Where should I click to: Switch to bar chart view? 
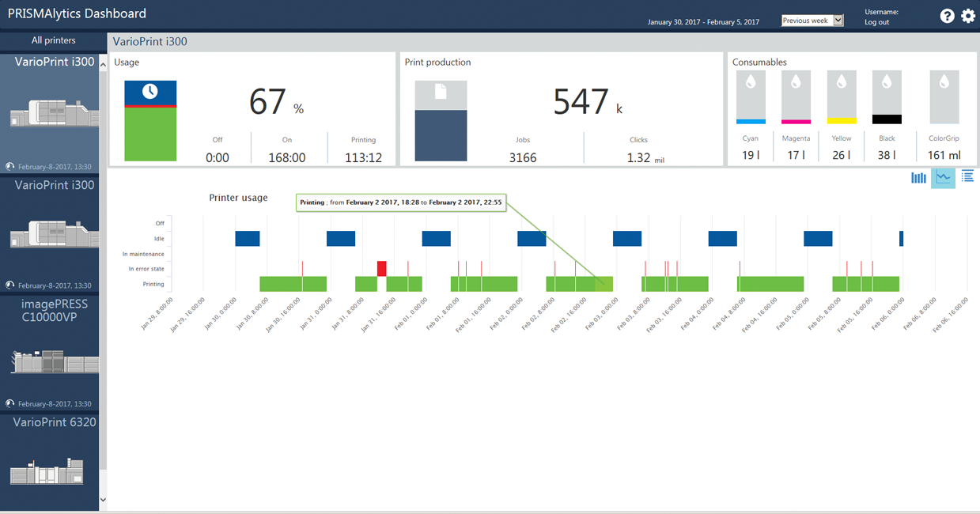(x=918, y=178)
